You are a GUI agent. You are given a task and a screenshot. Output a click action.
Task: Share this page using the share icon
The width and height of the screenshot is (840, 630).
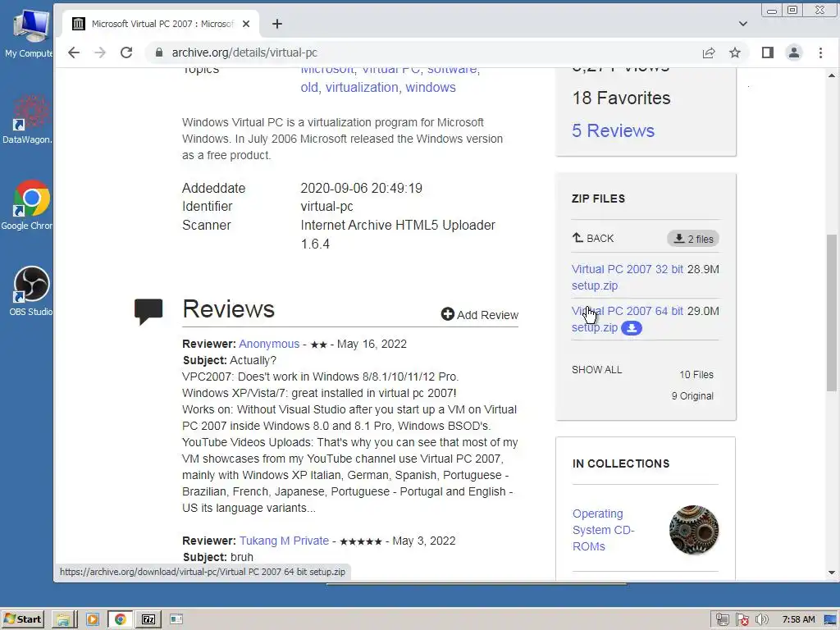pos(709,52)
